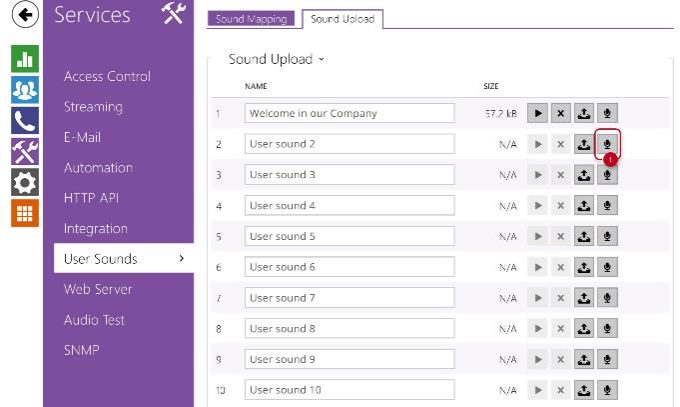Record User sound 5 via microphone
The height and width of the screenshot is (407, 680).
607,237
